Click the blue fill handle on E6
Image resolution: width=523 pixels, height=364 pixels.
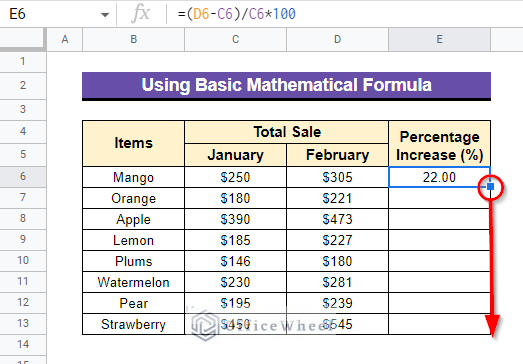click(490, 187)
